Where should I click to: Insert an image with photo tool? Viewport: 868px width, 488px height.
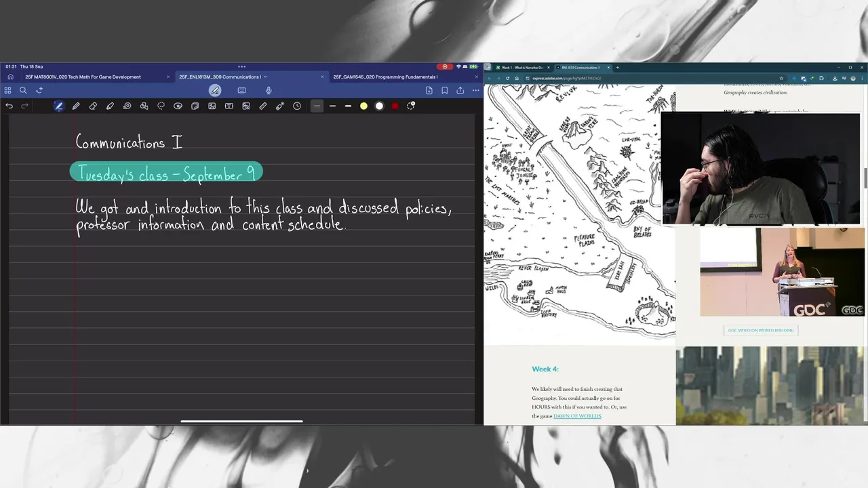(x=212, y=106)
